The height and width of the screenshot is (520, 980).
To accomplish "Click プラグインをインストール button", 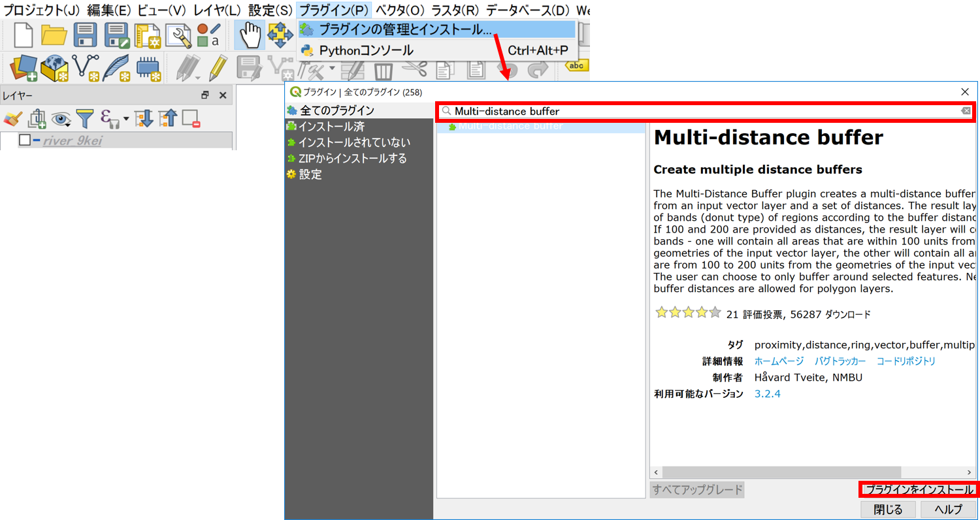I will [919, 489].
